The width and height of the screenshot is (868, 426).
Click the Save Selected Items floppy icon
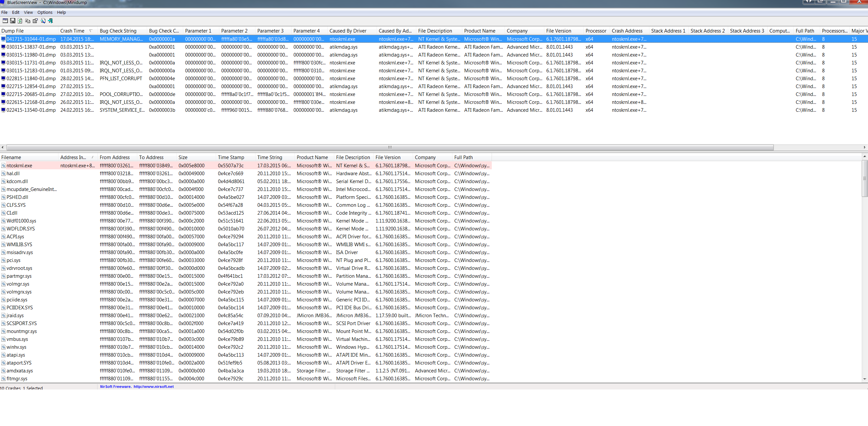tap(12, 21)
